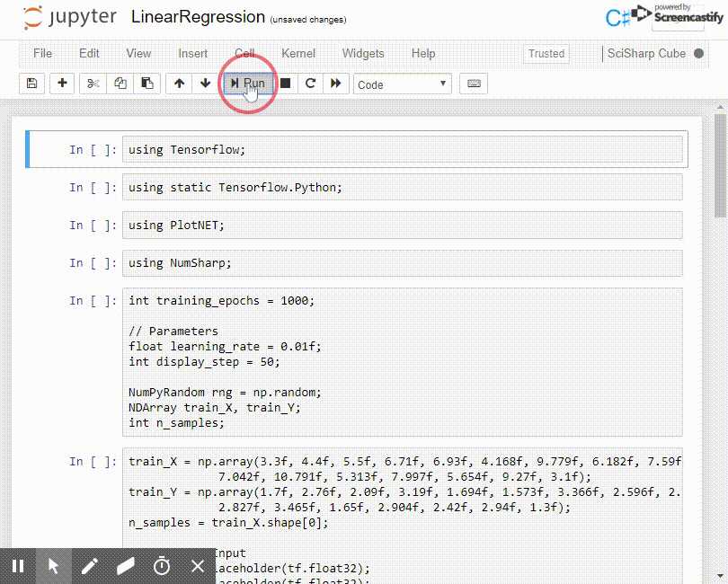This screenshot has height=584, width=728.
Task: Open the command palette keyboard icon
Action: point(474,84)
